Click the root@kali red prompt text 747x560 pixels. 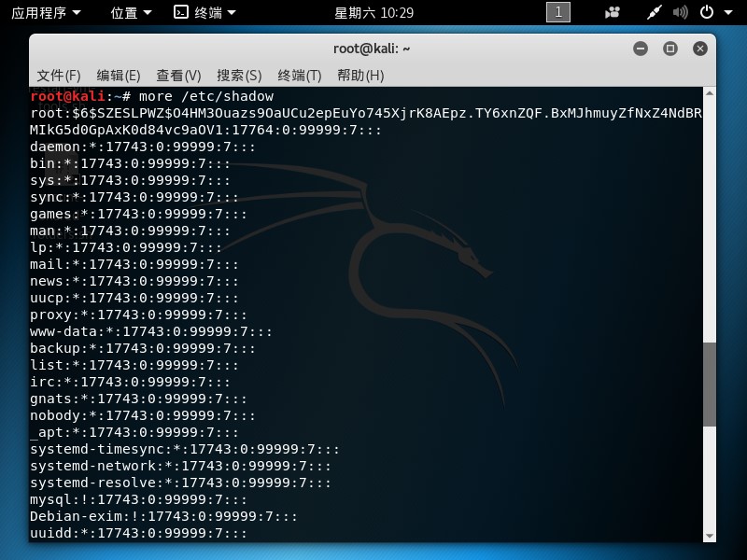click(x=67, y=96)
